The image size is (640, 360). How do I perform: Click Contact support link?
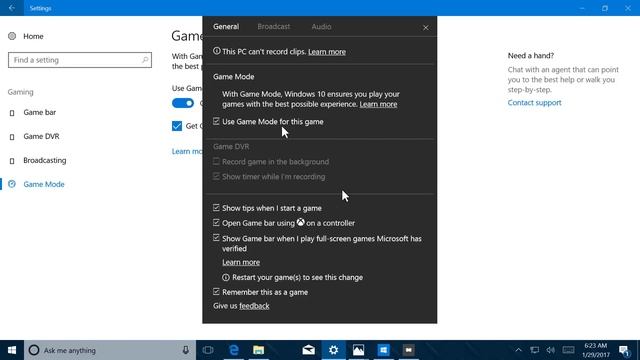[x=534, y=103]
